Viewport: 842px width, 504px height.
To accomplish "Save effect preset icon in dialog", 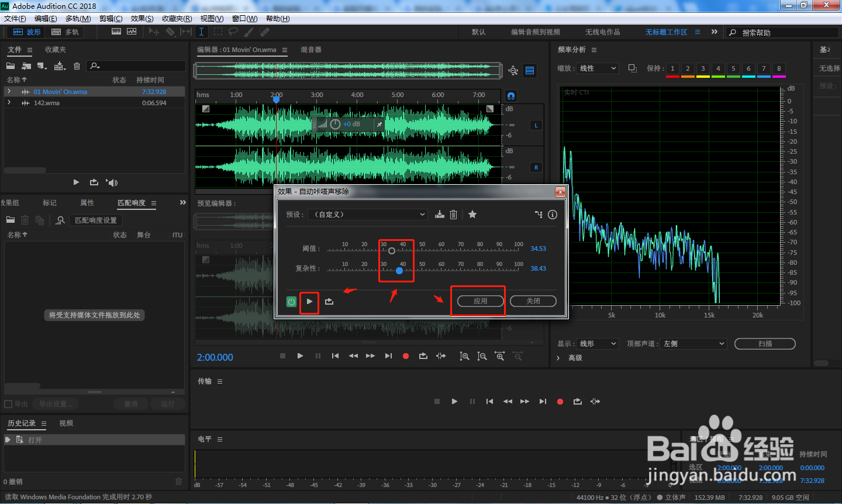I will tap(440, 215).
